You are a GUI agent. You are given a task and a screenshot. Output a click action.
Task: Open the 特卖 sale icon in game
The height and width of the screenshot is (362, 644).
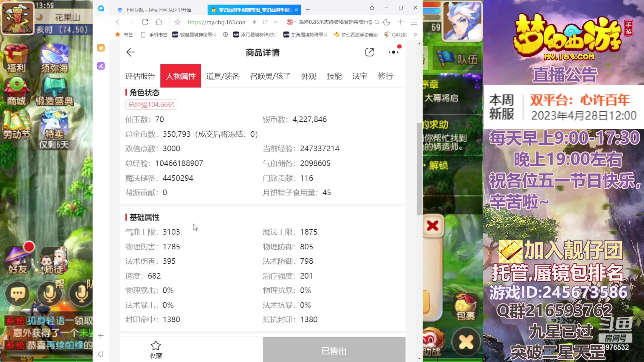(x=54, y=124)
